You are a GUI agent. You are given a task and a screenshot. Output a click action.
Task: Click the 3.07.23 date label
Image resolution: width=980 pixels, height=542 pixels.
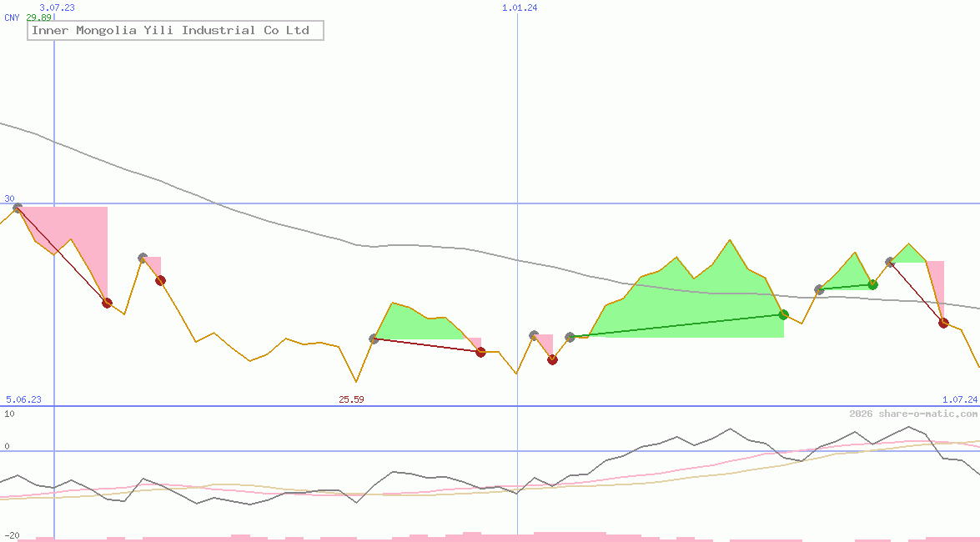point(57,8)
